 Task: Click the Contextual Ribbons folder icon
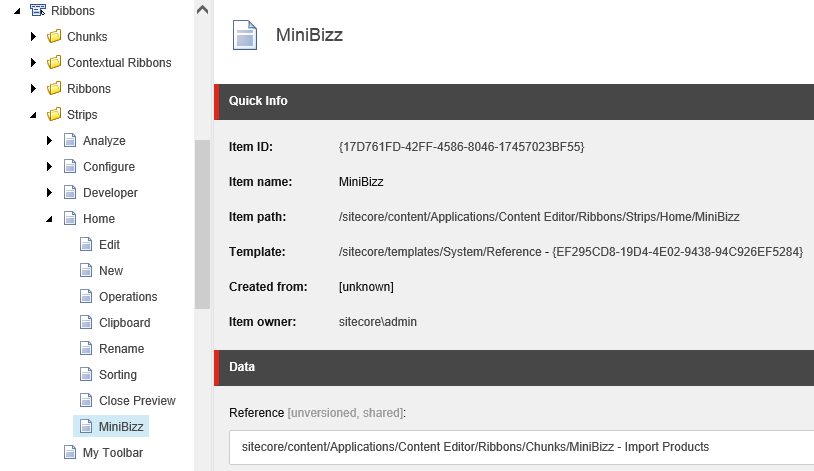54,62
